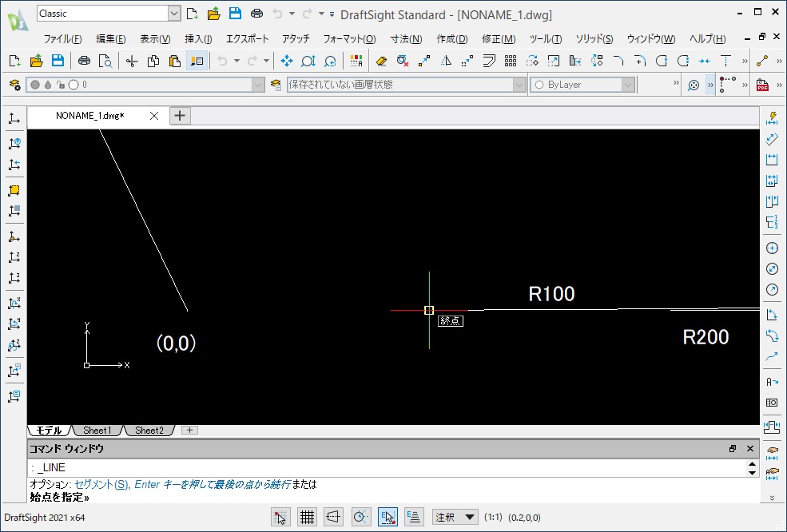Open the 編集(E) menu
The width and height of the screenshot is (787, 532).
(110, 39)
